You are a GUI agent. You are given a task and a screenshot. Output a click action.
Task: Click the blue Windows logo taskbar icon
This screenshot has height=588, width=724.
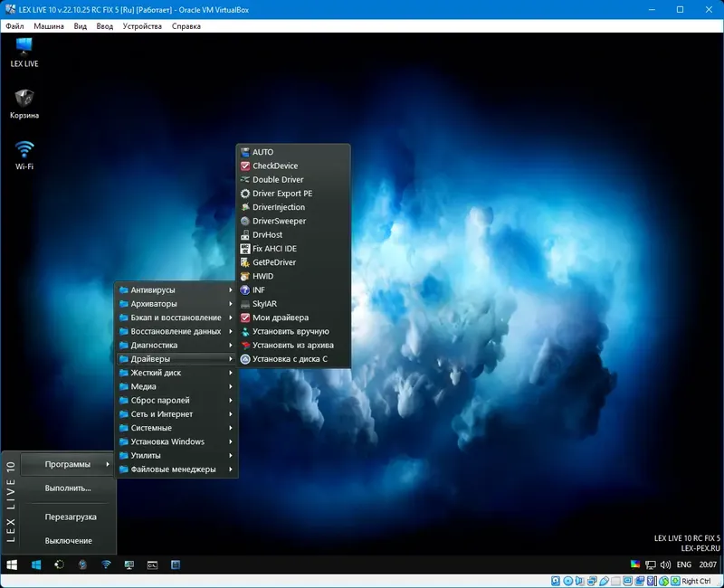click(36, 564)
